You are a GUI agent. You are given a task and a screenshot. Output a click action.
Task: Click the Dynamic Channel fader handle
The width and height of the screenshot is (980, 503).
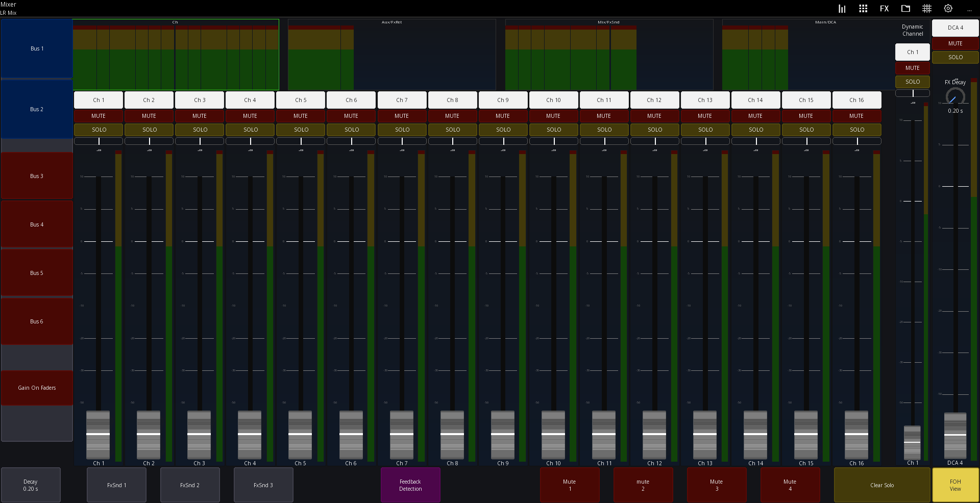click(x=912, y=442)
